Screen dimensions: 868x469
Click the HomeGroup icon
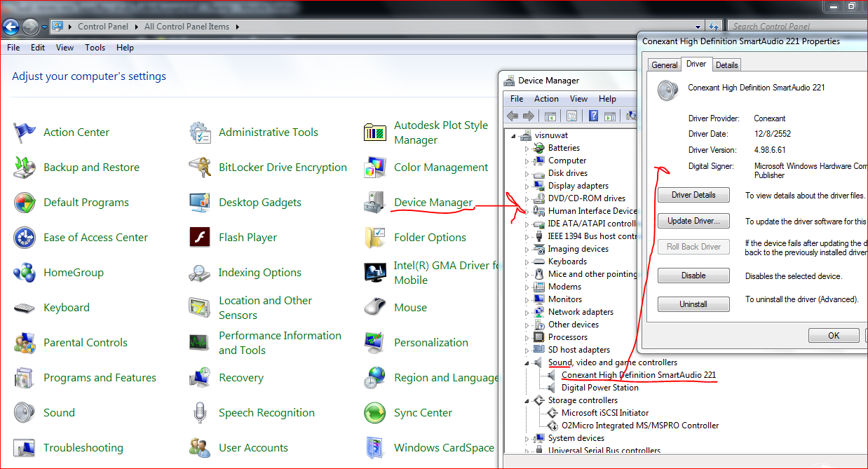tap(25, 272)
